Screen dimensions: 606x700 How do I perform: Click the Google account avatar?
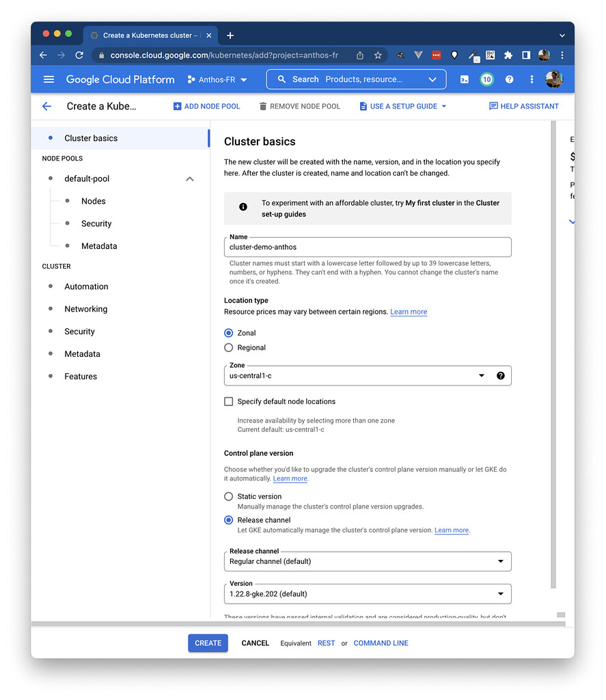[x=555, y=79]
